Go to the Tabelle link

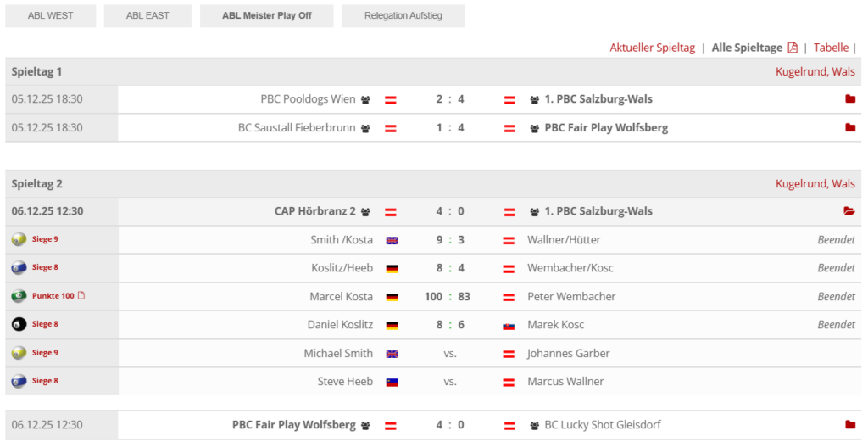coord(831,48)
